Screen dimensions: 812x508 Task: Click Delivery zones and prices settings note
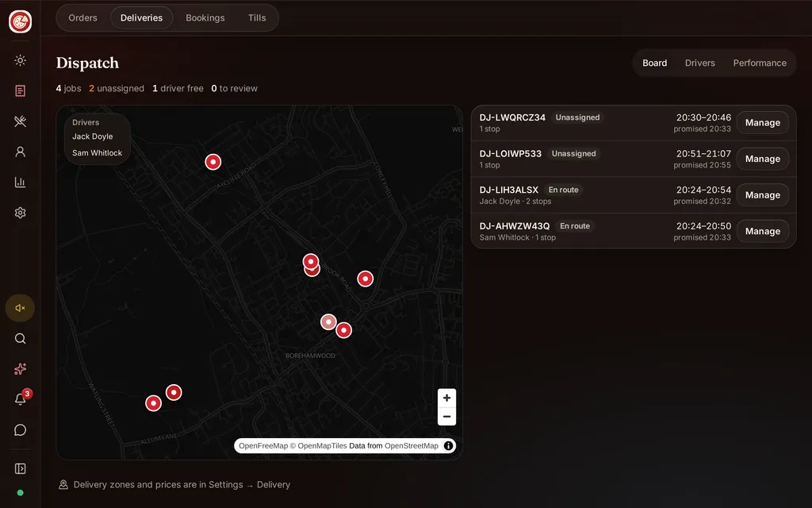coord(182,485)
